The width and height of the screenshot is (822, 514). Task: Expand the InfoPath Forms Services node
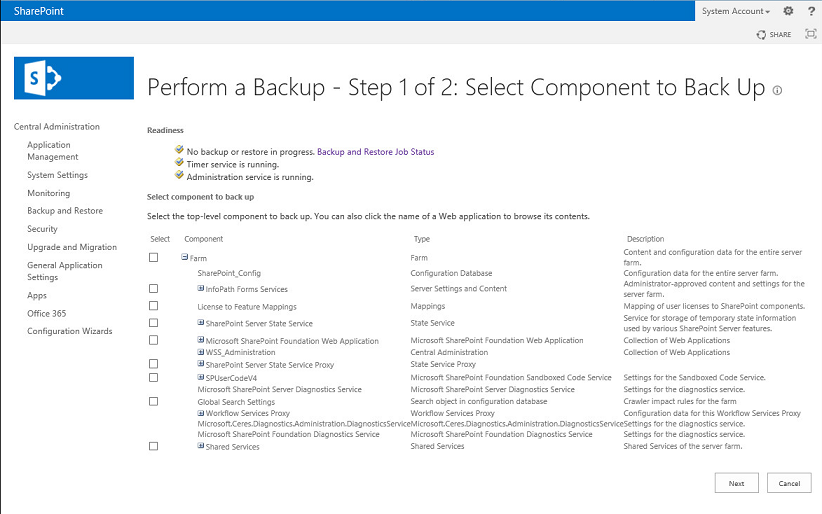[x=201, y=288]
